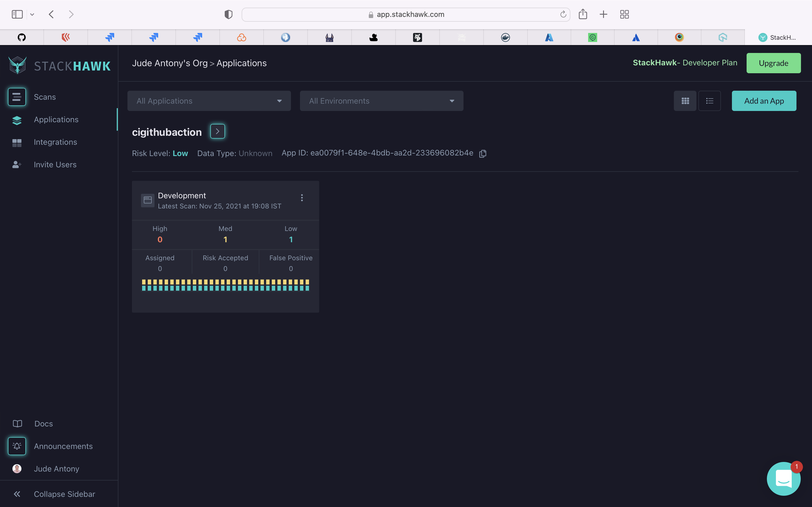812x507 pixels.
Task: Select the GitHub browser tab
Action: pos(22,37)
